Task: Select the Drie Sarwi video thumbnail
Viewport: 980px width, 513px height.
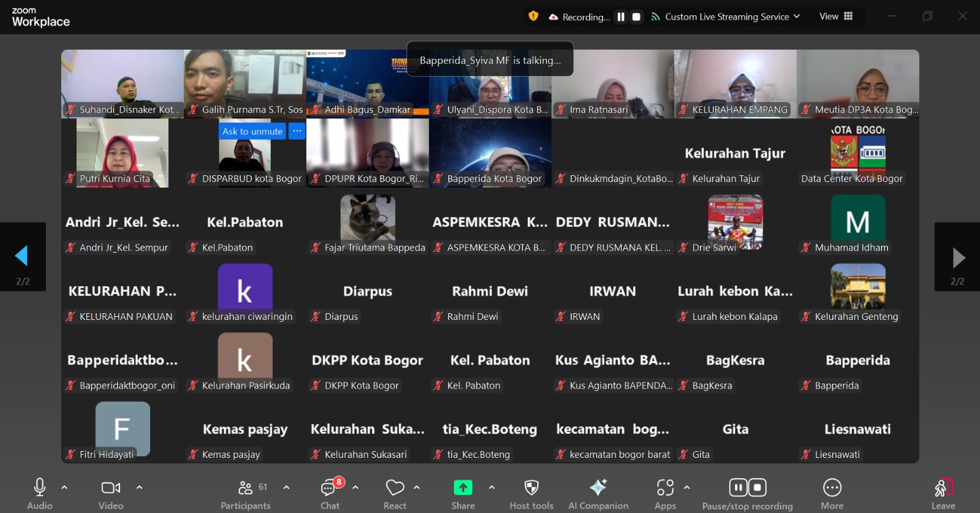Action: coord(735,222)
